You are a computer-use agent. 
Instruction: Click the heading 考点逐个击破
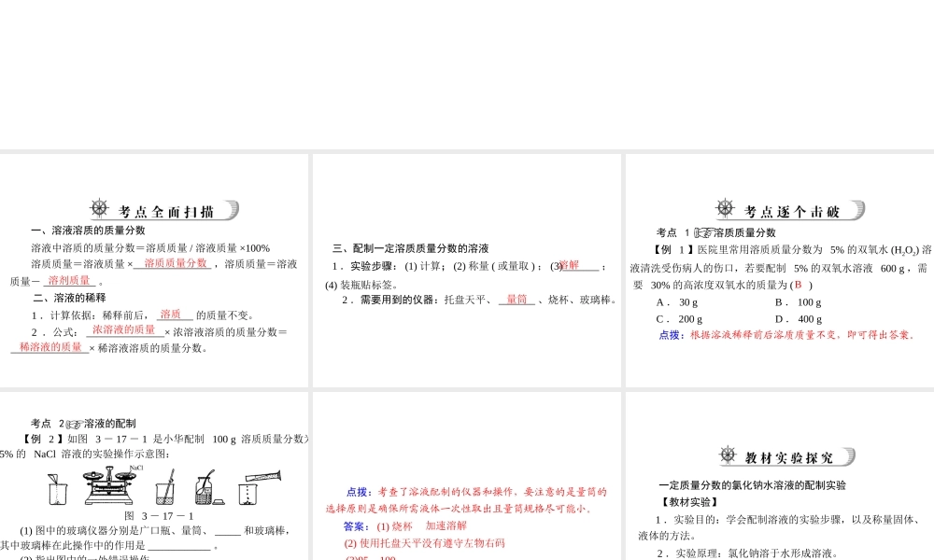click(x=792, y=211)
